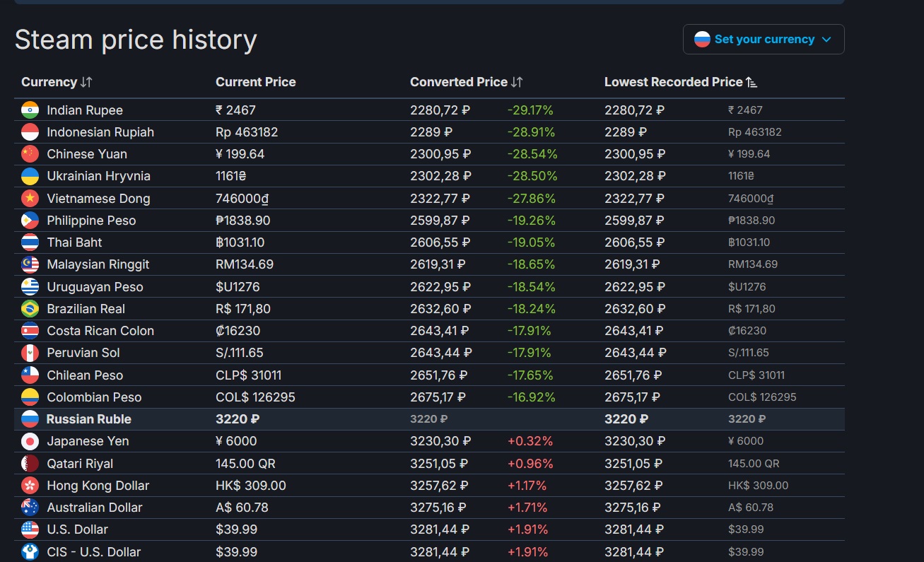This screenshot has width=924, height=562.
Task: Click the Indonesian Rupiah flag icon
Action: tap(30, 132)
